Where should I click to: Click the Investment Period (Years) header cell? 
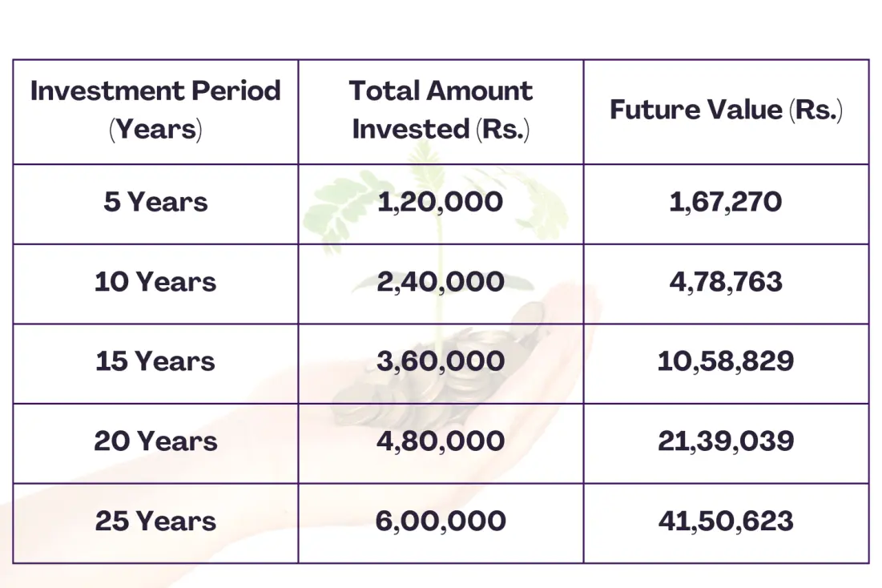(155, 110)
